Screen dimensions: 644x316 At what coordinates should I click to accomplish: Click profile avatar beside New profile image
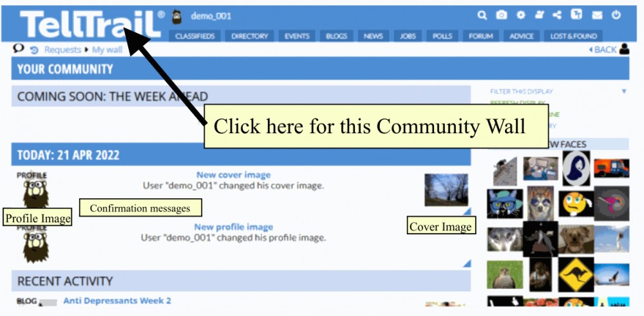(35, 246)
